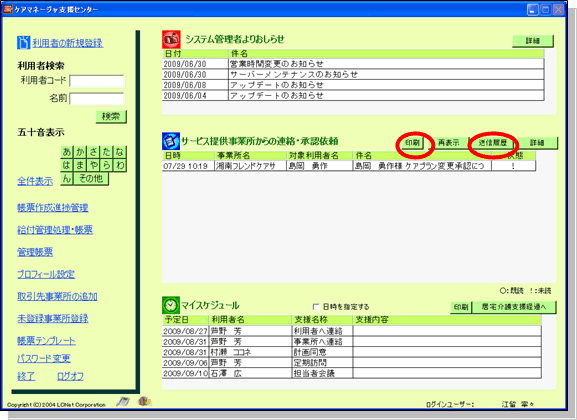The width and height of the screenshot is (577, 420).
Task: Click the green clock My Schedule icon
Action: (x=171, y=305)
